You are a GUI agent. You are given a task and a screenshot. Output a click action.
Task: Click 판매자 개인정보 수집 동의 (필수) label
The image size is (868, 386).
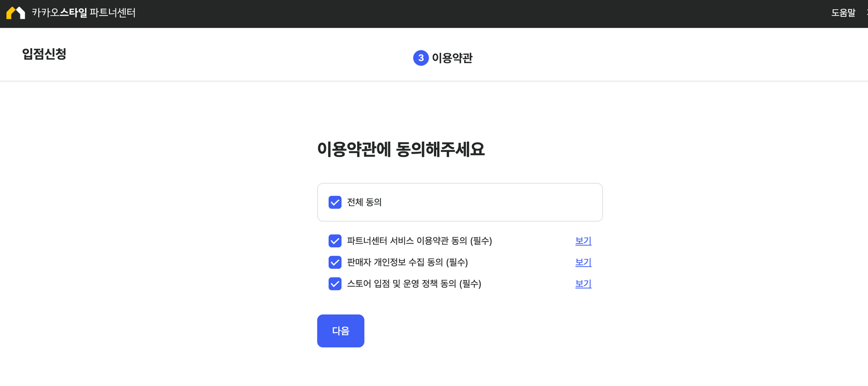click(x=407, y=262)
